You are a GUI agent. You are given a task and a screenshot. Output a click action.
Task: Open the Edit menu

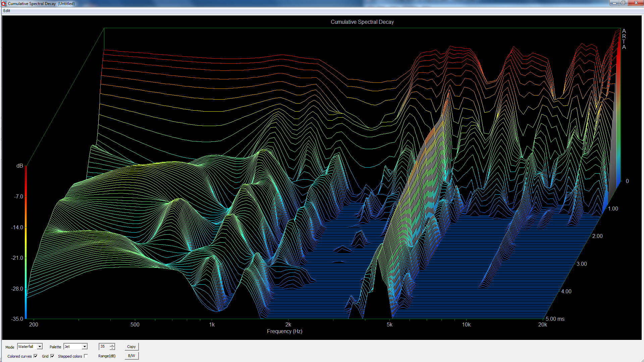click(6, 11)
